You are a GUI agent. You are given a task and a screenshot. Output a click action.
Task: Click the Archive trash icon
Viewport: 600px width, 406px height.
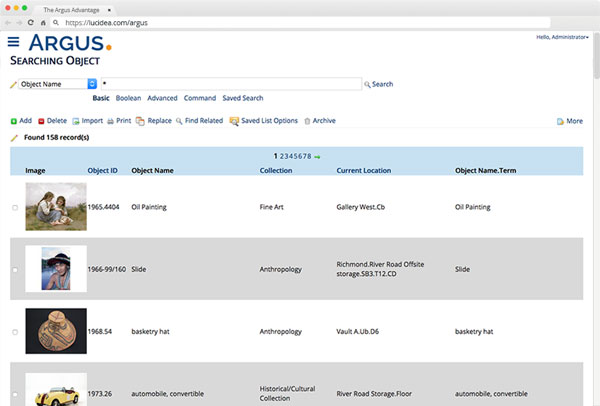click(x=307, y=121)
